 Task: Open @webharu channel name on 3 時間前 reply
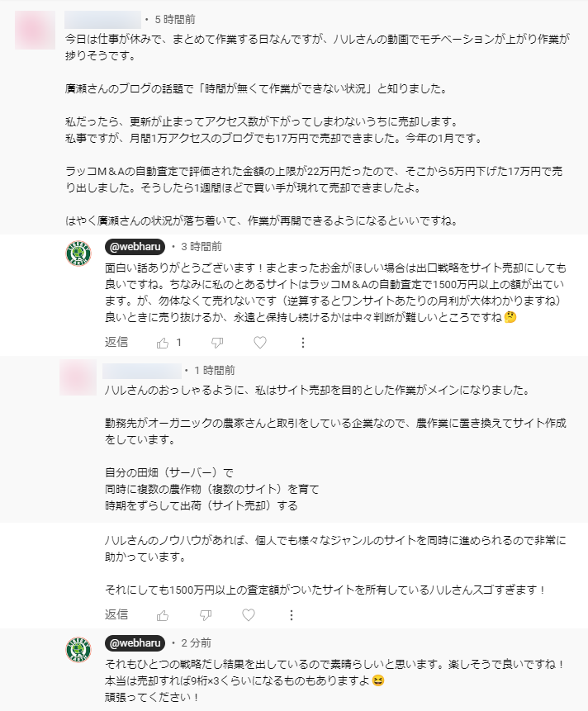(x=135, y=247)
